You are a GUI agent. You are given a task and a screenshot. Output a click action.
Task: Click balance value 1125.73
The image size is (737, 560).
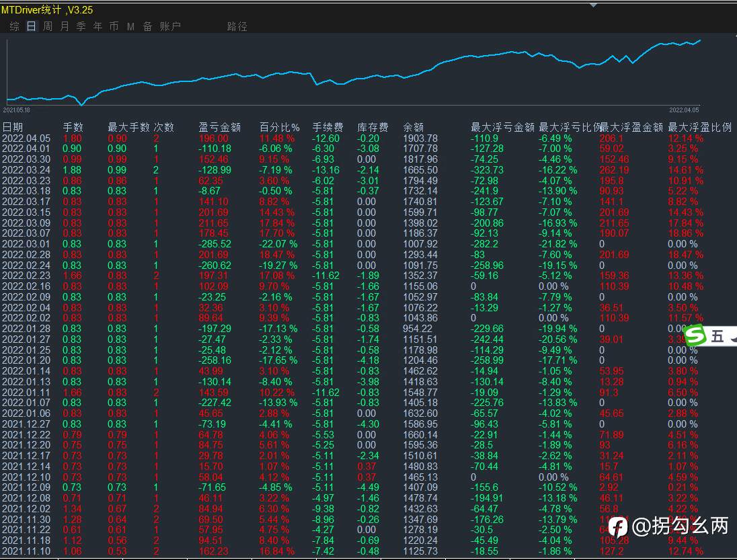420,551
